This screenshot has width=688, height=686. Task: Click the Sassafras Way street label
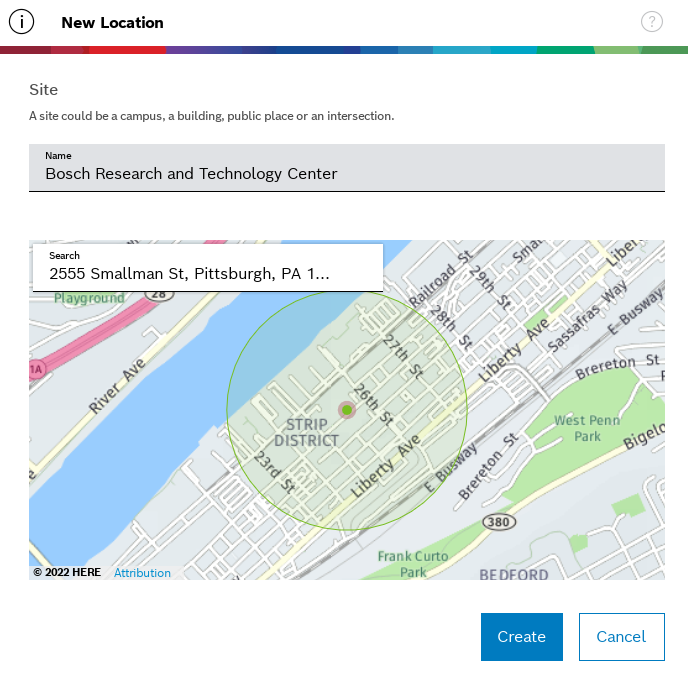[588, 316]
